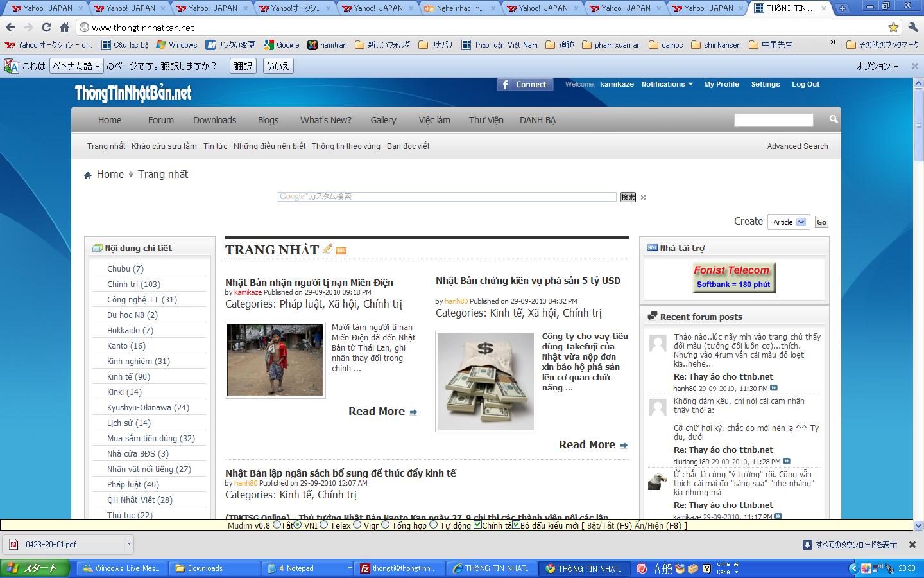924x578 pixels.
Task: Open the Downloads menu item
Action: [x=215, y=120]
